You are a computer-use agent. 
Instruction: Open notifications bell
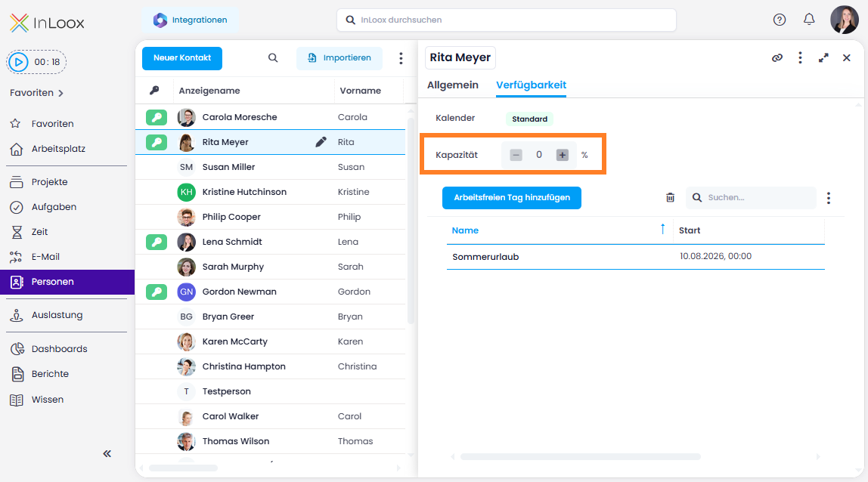[809, 20]
